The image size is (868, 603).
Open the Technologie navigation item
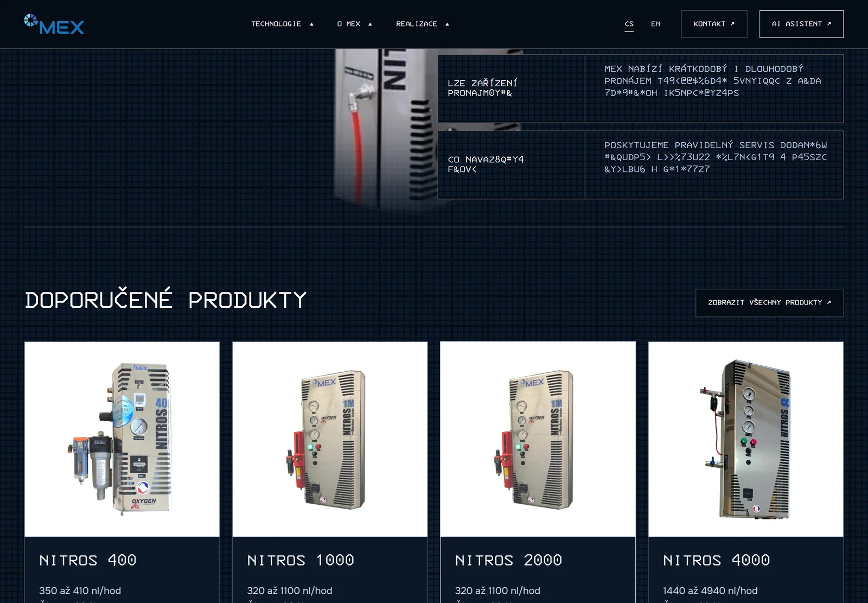pyautogui.click(x=276, y=24)
